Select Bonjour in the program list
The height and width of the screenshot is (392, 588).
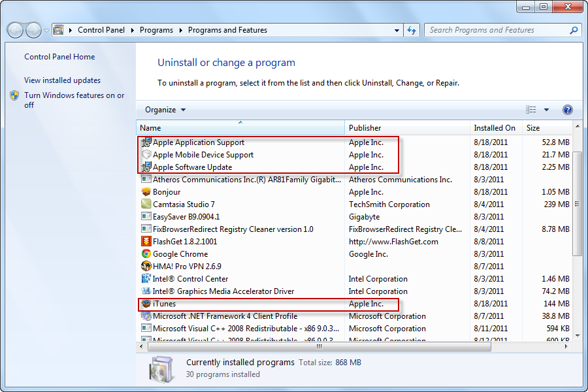[354, 192]
